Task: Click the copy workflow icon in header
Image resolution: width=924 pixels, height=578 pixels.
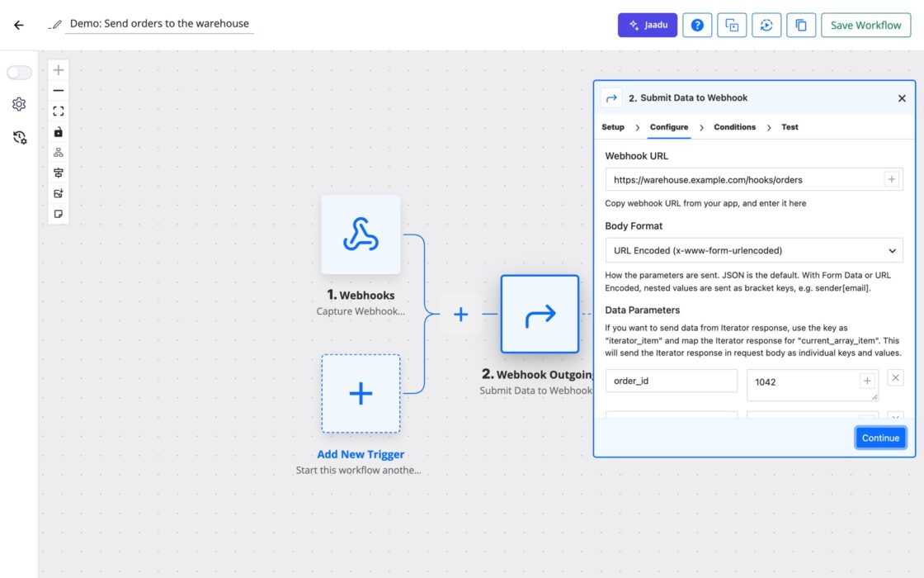Action: coord(801,25)
